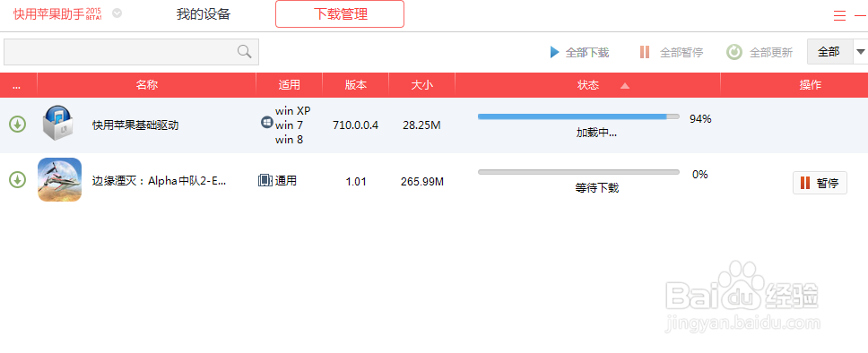Click the 全部下载 play icon

tap(555, 53)
